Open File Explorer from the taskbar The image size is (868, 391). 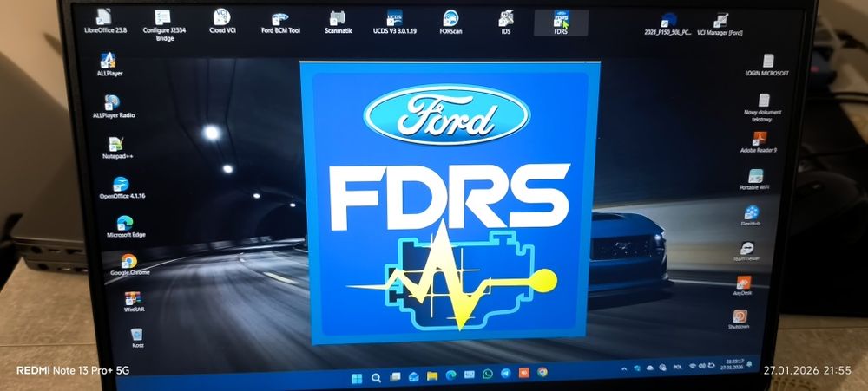432,376
